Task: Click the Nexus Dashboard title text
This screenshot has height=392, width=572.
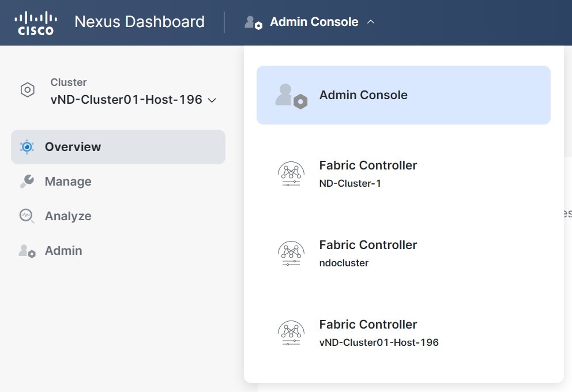Action: pos(140,22)
